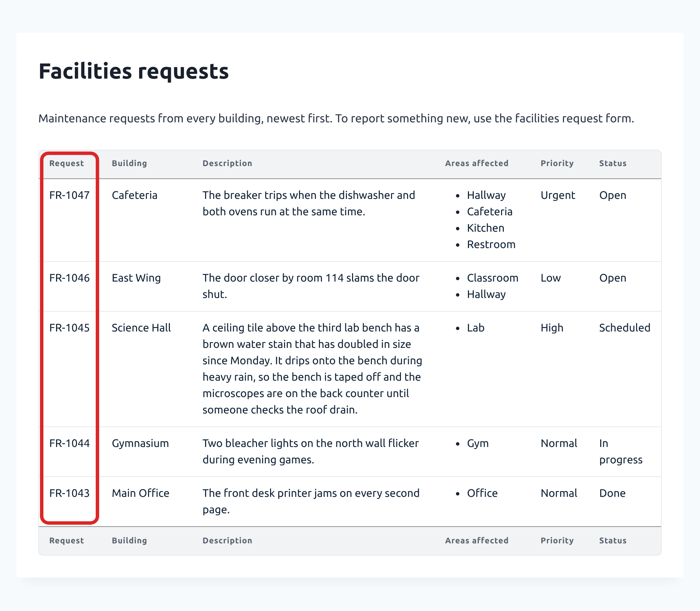Click the FR-1045 request ID
This screenshot has height=611, width=700.
[x=69, y=328]
